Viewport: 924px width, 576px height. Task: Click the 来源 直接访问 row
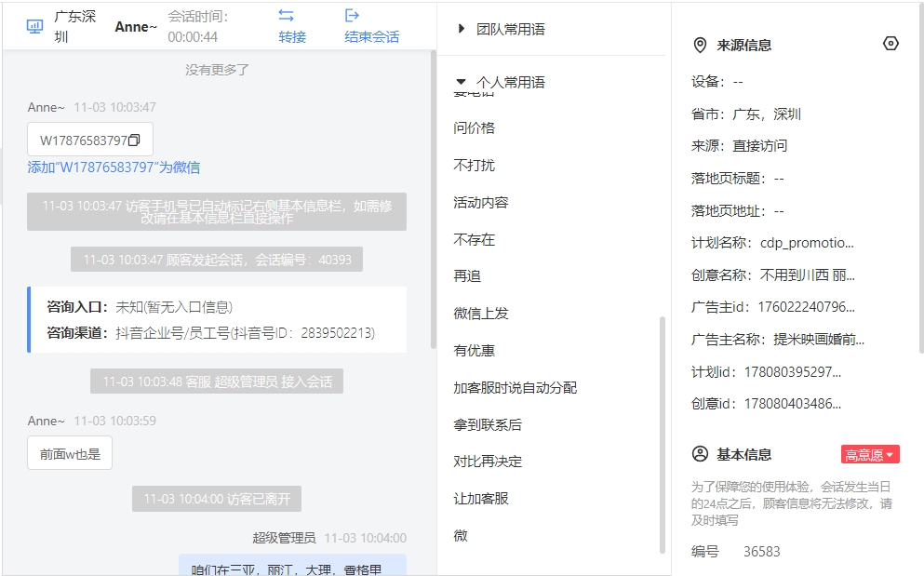[739, 146]
